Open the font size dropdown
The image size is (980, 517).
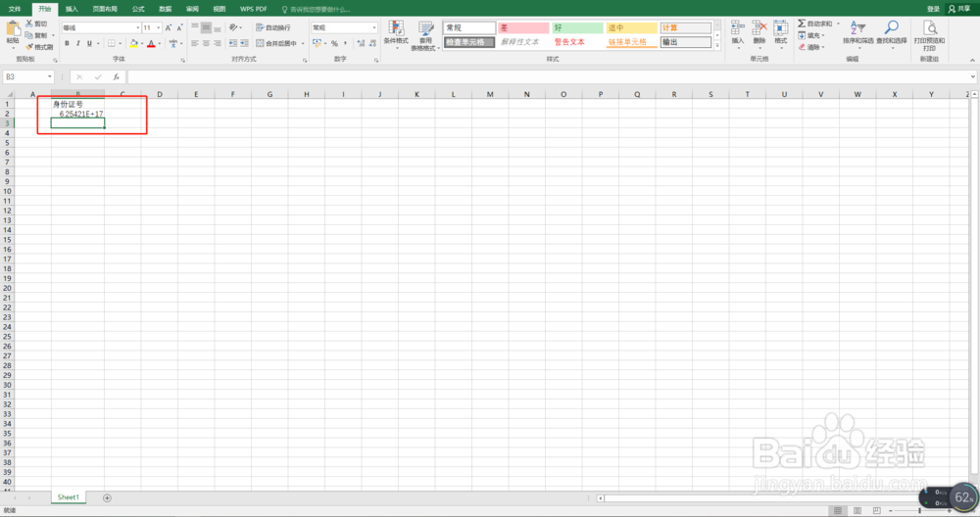point(158,27)
